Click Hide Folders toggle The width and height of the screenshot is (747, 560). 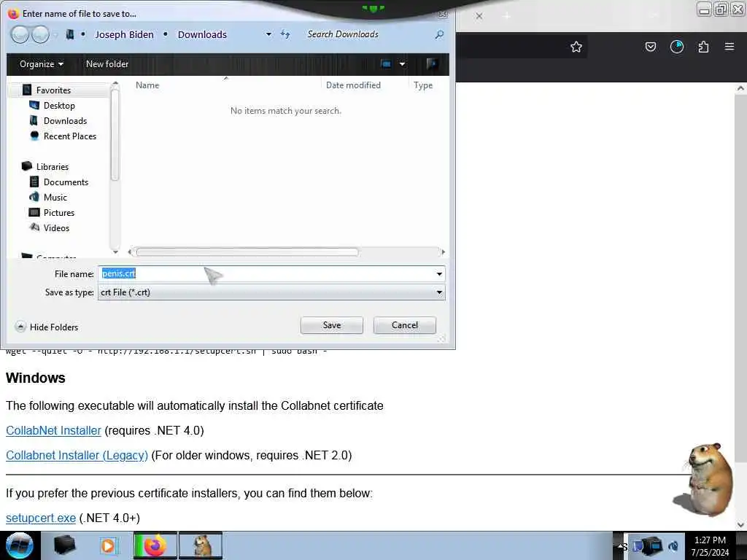click(x=47, y=327)
